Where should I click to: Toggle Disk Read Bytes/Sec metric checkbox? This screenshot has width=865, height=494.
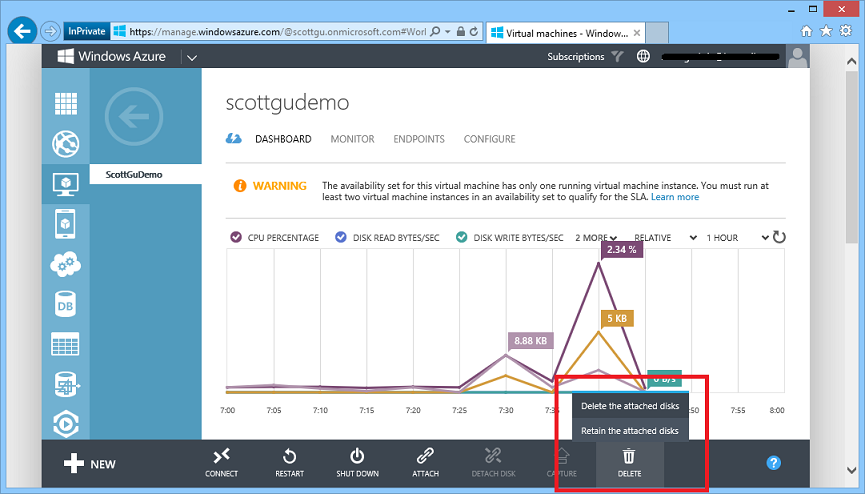[x=341, y=237]
